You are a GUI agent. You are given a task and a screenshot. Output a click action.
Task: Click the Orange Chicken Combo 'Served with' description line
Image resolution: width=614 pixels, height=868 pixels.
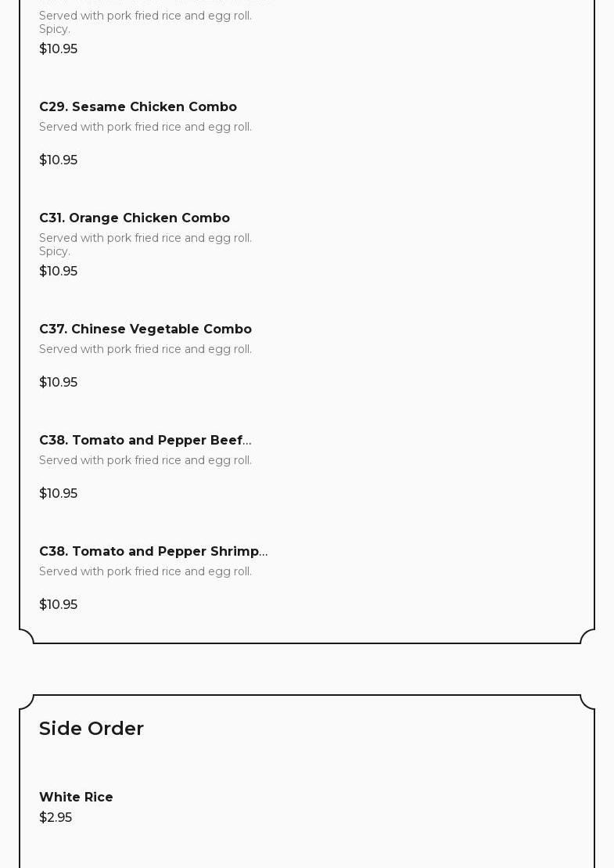point(145,238)
